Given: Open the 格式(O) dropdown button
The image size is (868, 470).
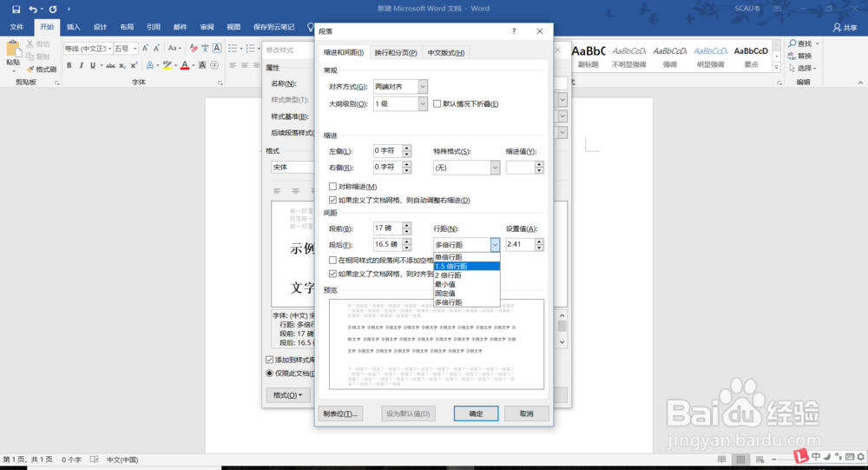Looking at the screenshot, I should [288, 395].
